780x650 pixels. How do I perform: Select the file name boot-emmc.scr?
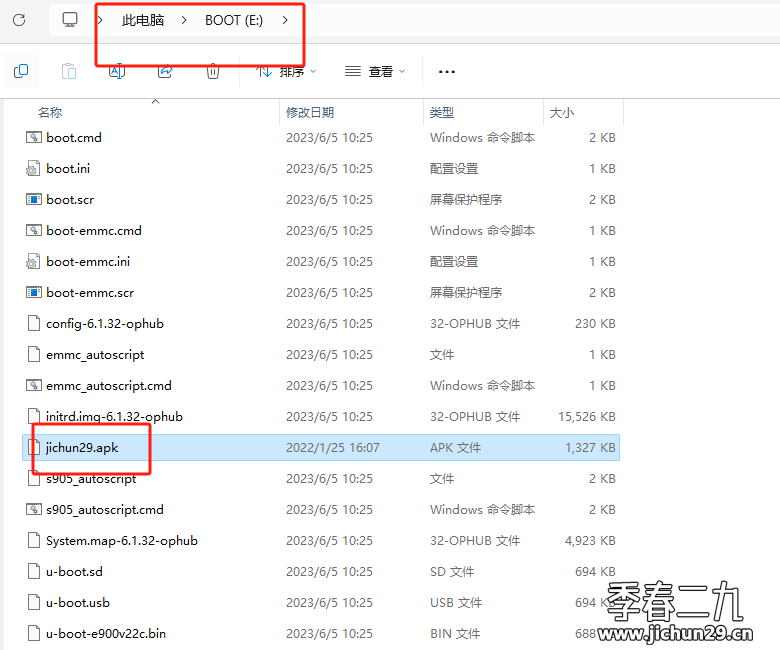[x=90, y=293]
